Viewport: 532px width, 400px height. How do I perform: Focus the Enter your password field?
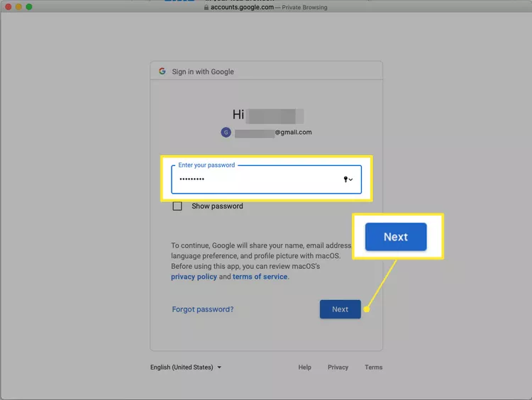tap(266, 179)
